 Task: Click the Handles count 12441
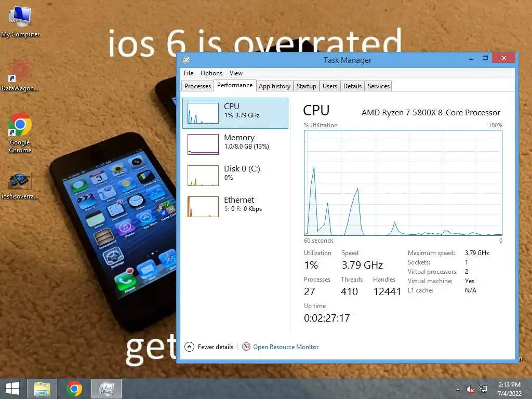(x=387, y=291)
